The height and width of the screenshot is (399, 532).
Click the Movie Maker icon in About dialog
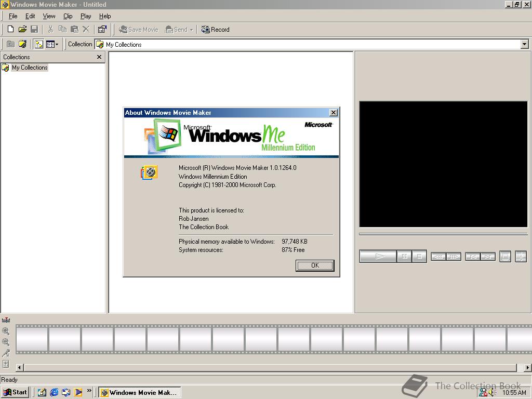pos(149,172)
